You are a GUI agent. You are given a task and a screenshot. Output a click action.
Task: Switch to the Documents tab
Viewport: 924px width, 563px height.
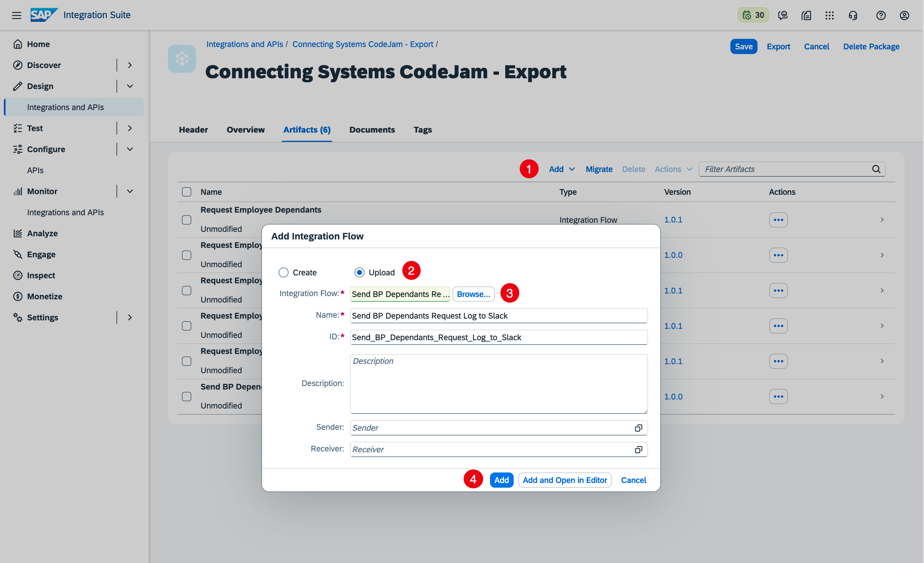coord(372,129)
